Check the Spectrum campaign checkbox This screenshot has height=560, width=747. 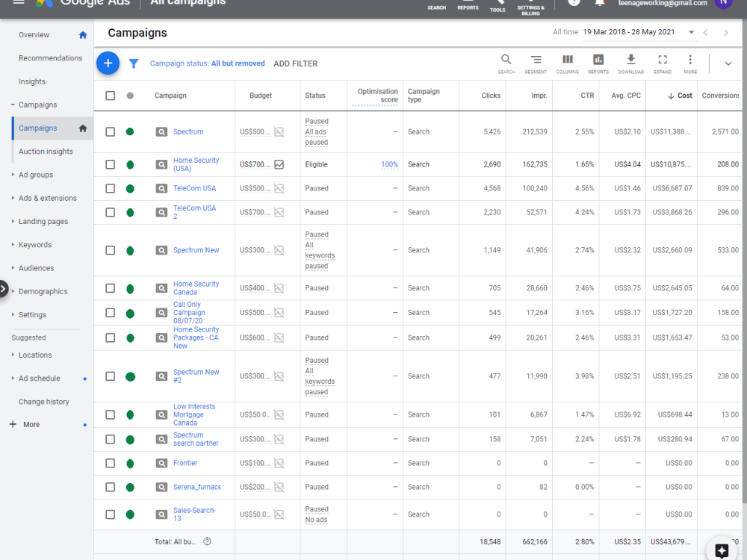click(110, 131)
